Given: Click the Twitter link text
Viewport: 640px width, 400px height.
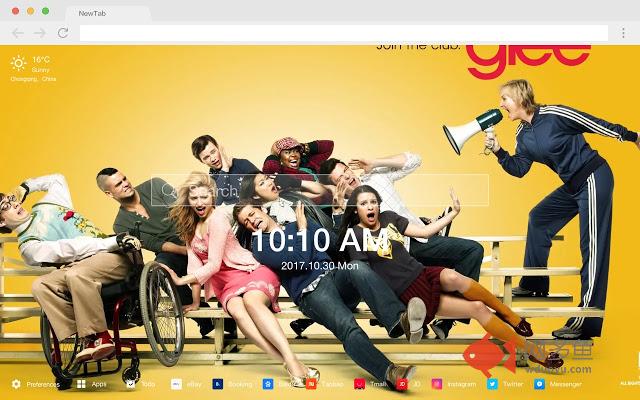Looking at the screenshot, I should pos(513,384).
